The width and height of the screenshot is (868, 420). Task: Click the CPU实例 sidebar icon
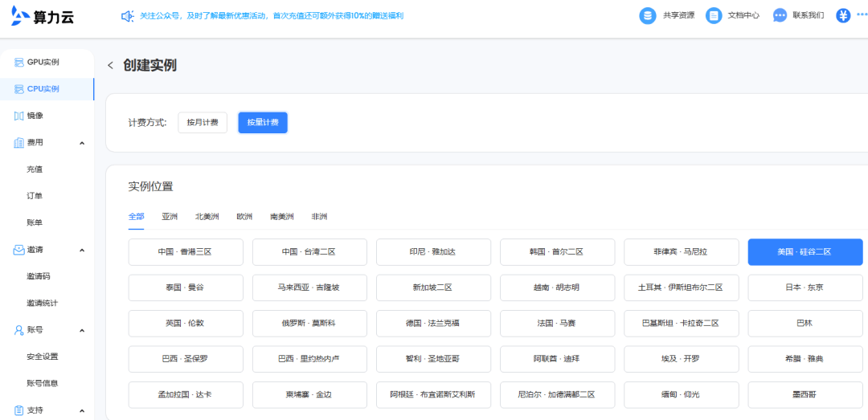(18, 89)
